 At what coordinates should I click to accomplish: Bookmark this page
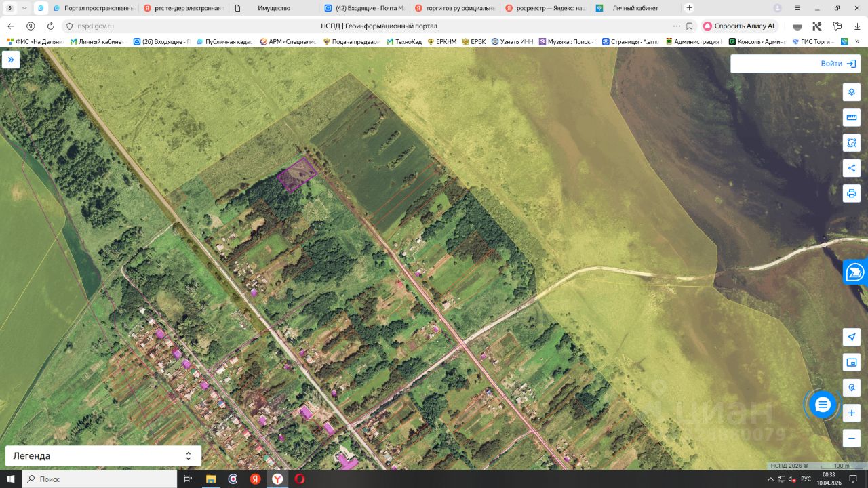[x=690, y=26]
